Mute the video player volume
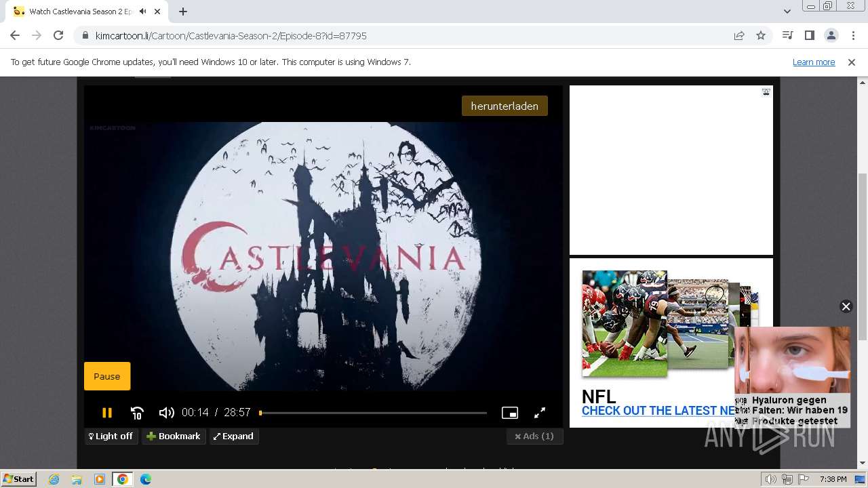 [166, 412]
